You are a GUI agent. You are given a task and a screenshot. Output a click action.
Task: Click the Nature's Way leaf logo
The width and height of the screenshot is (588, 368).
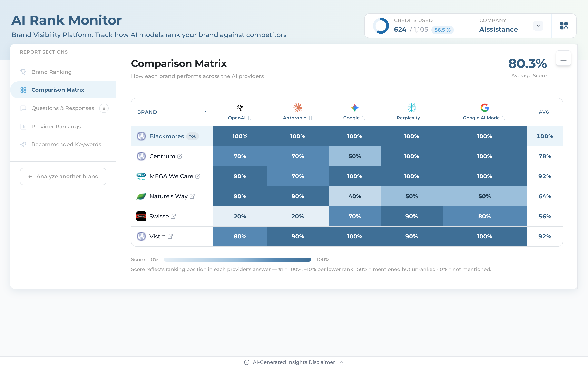[x=141, y=196]
